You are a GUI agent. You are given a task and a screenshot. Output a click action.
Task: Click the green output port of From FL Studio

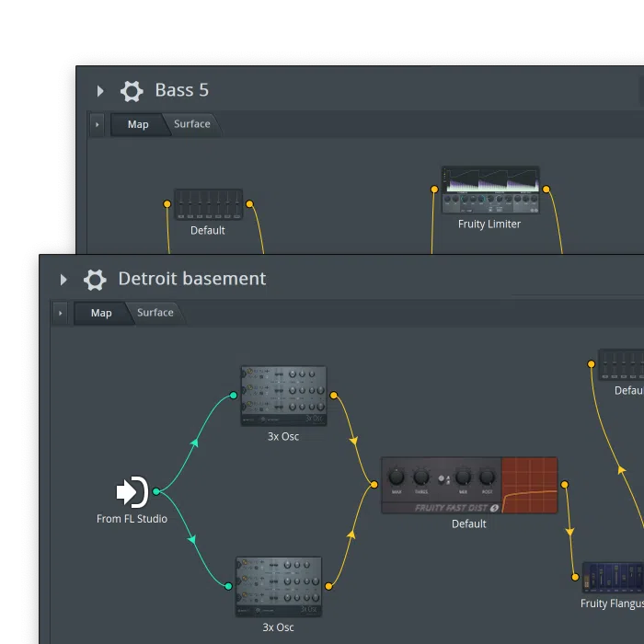click(156, 491)
